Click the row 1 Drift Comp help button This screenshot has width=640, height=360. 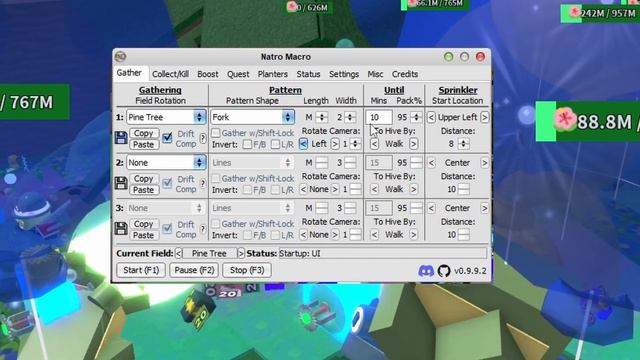coord(203,138)
